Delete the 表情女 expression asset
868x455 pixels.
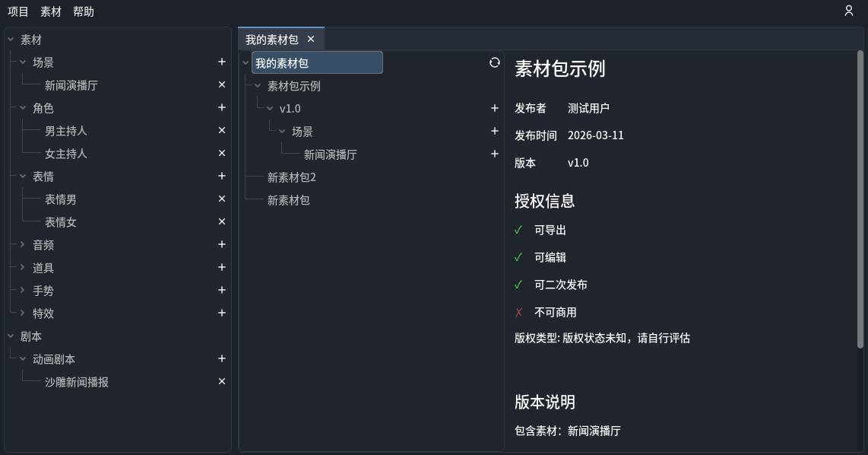coord(222,222)
